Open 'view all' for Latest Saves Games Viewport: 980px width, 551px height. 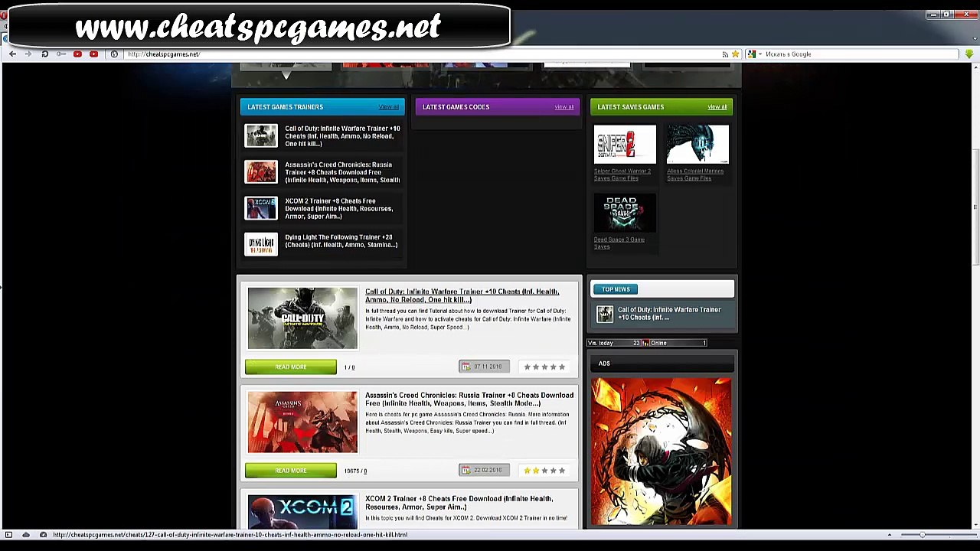pos(717,107)
